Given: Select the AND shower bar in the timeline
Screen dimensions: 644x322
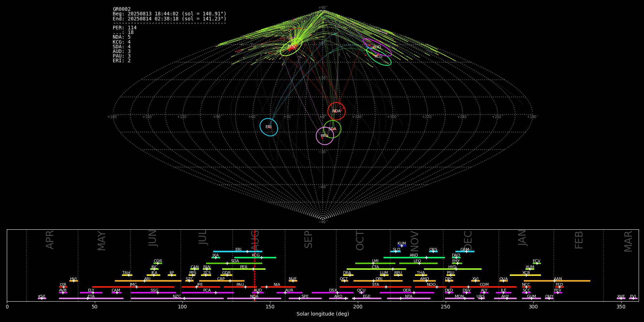Looking at the screenshot, I should coord(414,257).
